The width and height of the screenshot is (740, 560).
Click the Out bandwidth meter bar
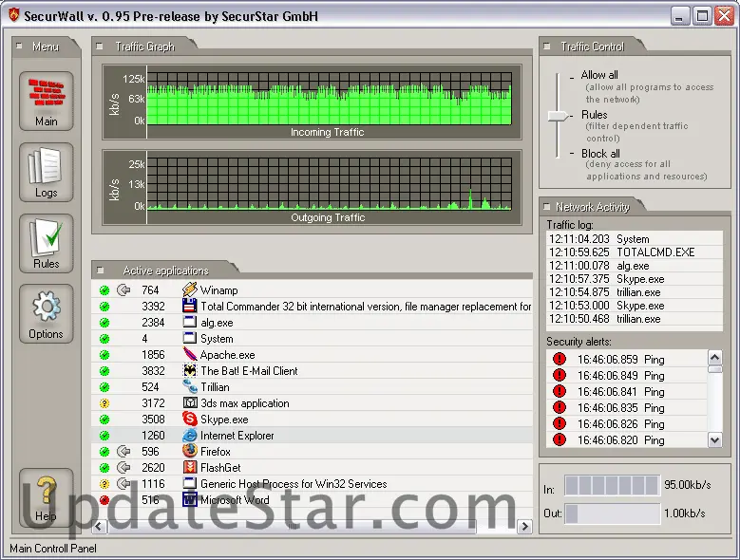(x=612, y=513)
